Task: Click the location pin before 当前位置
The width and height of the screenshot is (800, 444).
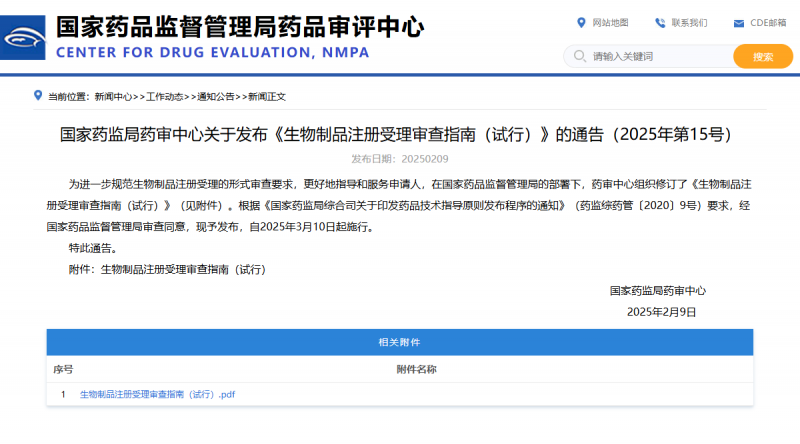Action: point(39,97)
